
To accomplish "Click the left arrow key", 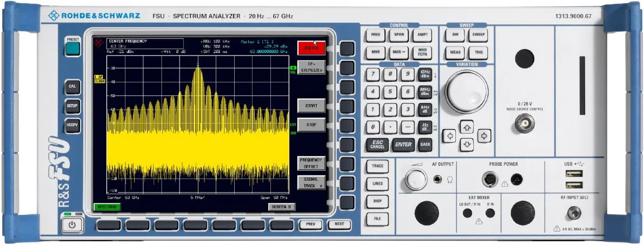I will [450, 135].
